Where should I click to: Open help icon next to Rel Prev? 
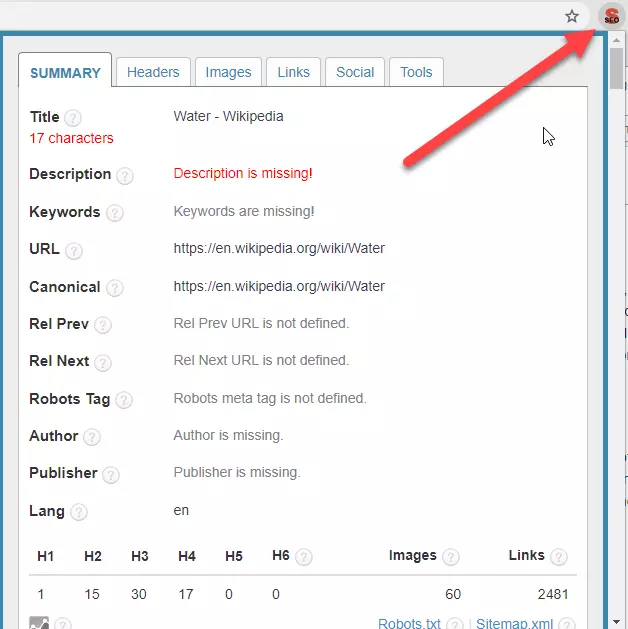[103, 325]
